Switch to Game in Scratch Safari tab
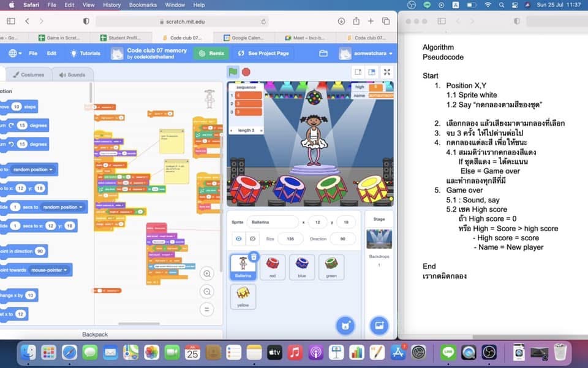The width and height of the screenshot is (588, 368). click(x=59, y=38)
